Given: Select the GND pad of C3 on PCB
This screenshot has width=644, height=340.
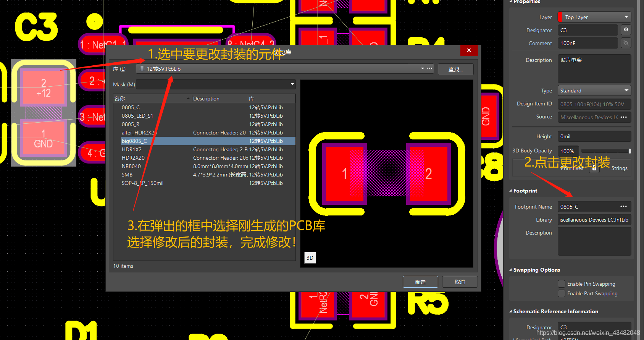Looking at the screenshot, I should (44, 138).
